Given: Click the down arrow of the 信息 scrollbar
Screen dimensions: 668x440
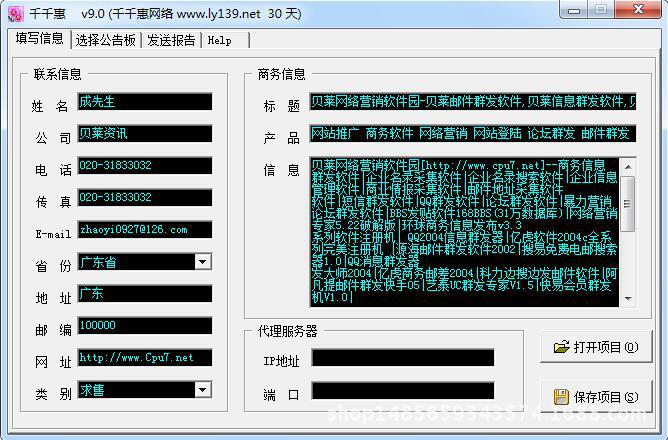Looking at the screenshot, I should click(x=628, y=298).
